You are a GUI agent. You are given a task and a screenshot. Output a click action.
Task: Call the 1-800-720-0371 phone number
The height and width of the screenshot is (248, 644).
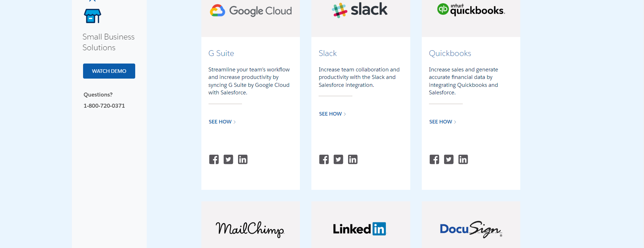(x=104, y=106)
